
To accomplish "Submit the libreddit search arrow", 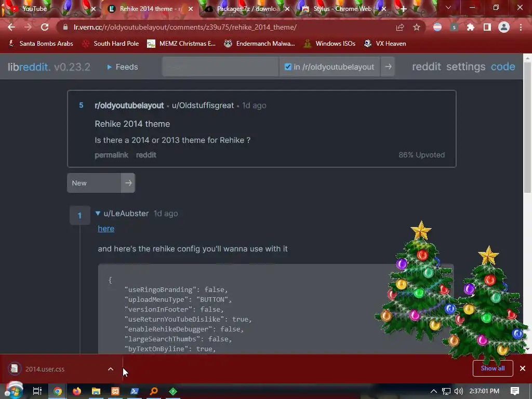I will tap(388, 67).
